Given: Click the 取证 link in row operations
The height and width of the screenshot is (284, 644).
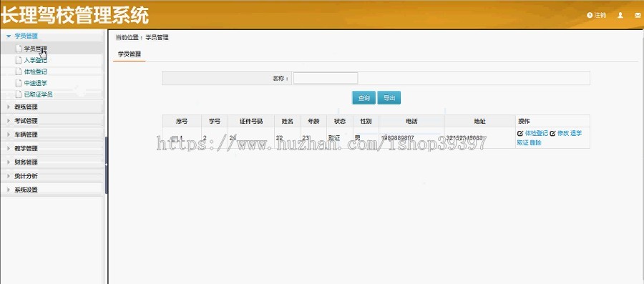Looking at the screenshot, I should [x=522, y=143].
